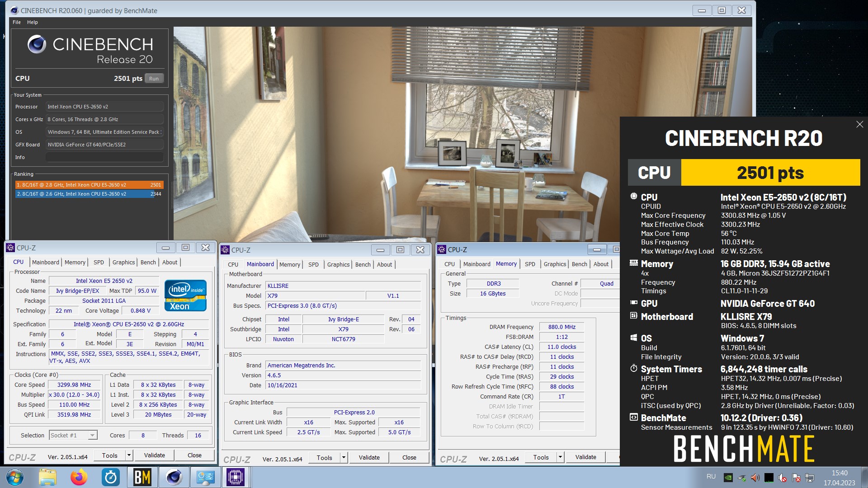Click Tools button in left CPU-Z
The image size is (868, 488).
pos(109,455)
